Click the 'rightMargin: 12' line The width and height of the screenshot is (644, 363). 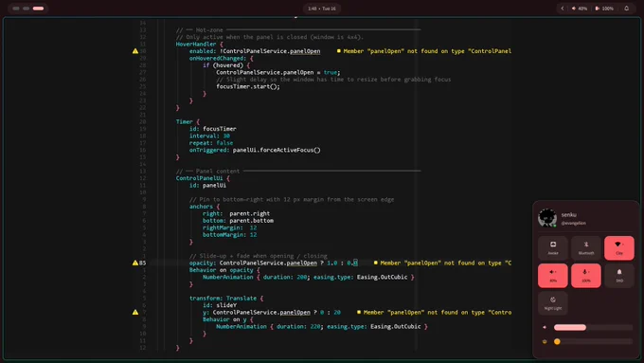pyautogui.click(x=229, y=227)
